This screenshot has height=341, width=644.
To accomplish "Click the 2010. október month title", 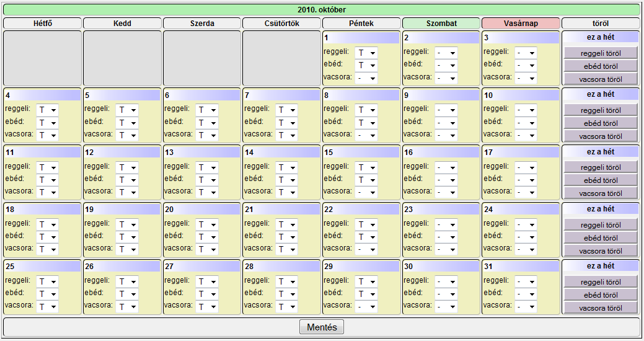I will click(x=322, y=9).
